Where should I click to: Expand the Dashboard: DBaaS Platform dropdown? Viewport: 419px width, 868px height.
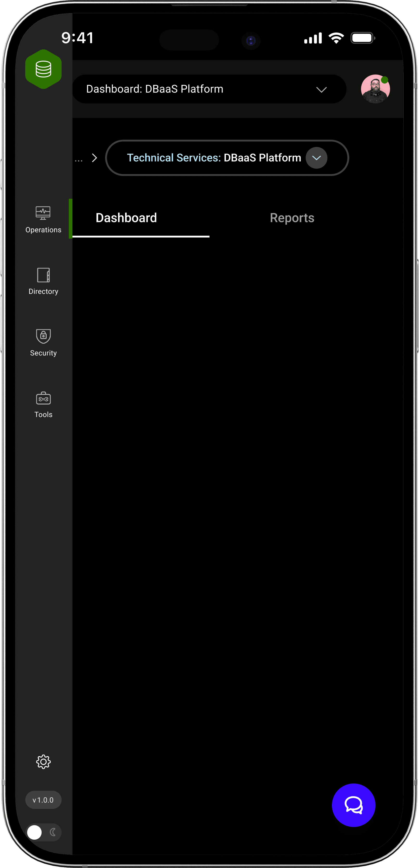pyautogui.click(x=209, y=89)
